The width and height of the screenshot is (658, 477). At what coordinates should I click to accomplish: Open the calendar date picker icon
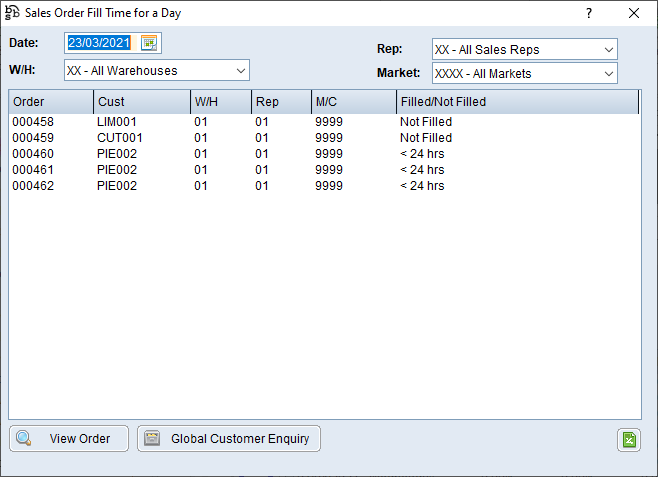[x=149, y=42]
